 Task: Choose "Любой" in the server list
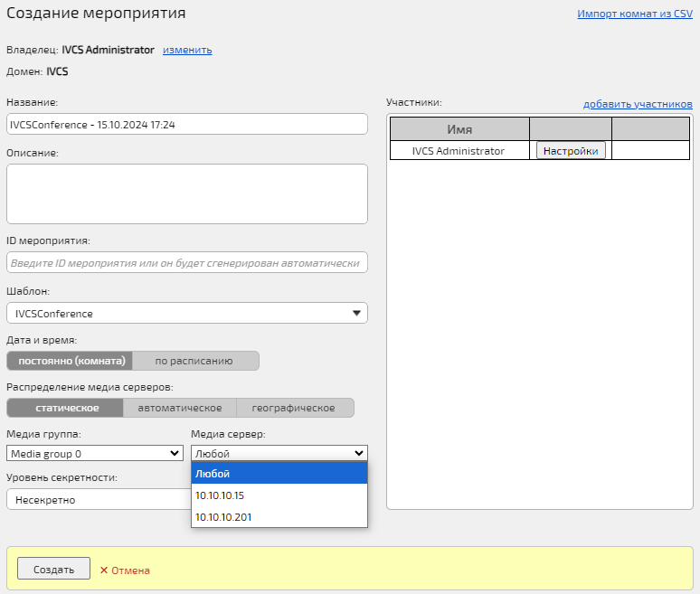tap(279, 474)
